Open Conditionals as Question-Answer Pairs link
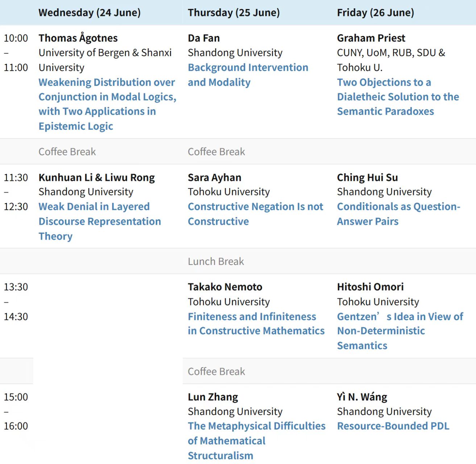 [x=399, y=214]
